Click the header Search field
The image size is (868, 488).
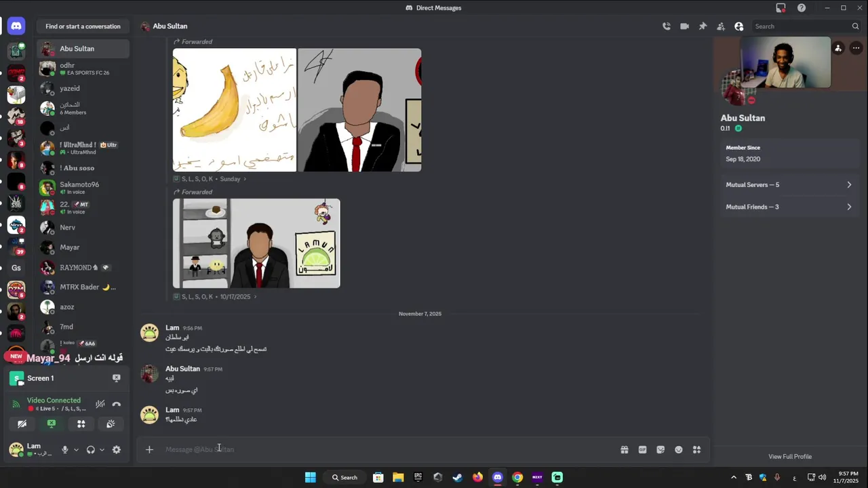[806, 26]
